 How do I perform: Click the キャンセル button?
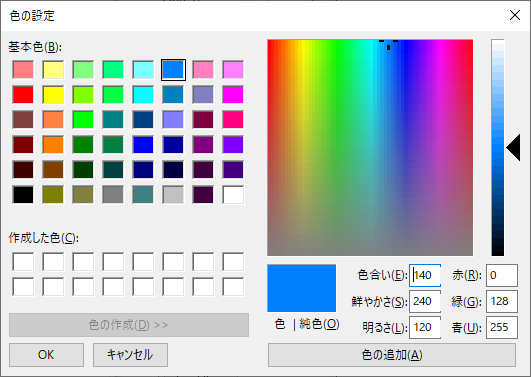coord(130,355)
